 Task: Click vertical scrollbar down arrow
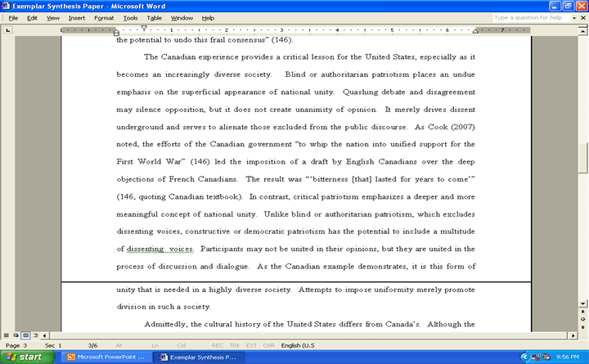tap(582, 303)
